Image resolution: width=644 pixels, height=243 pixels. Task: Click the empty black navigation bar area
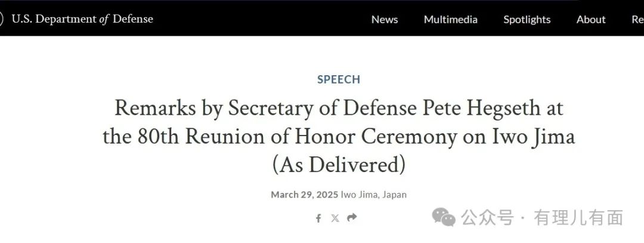tap(256, 19)
